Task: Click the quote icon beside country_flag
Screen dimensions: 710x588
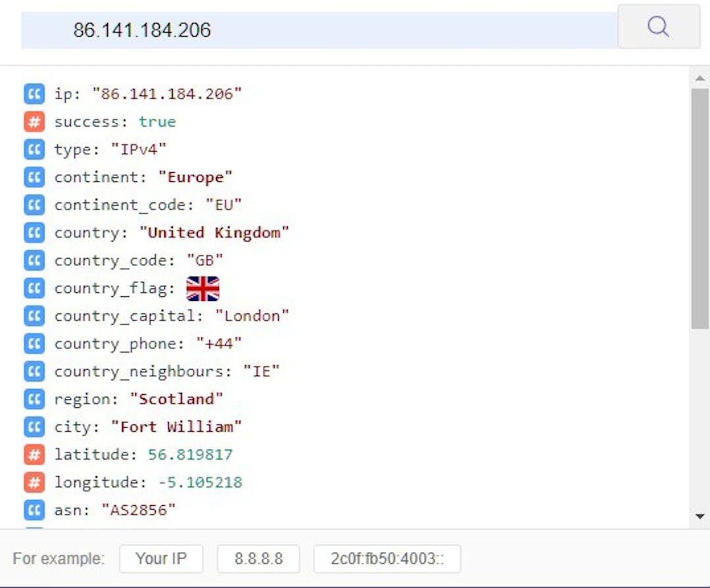Action: 34,288
